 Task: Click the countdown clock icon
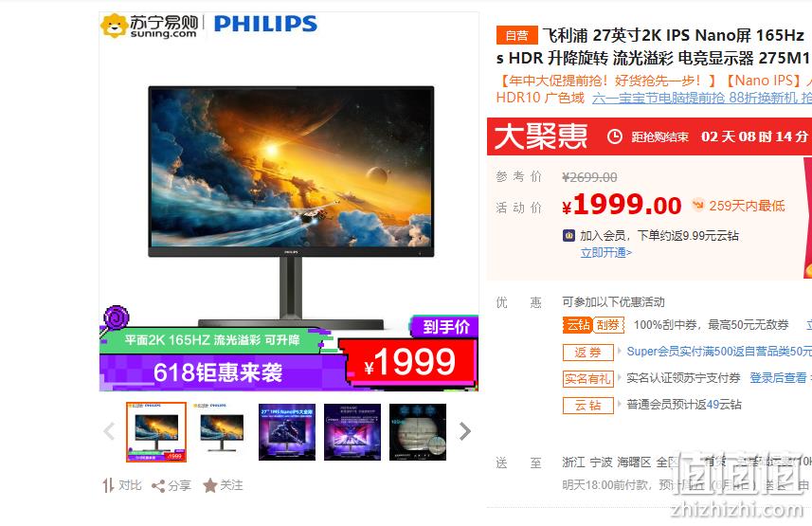[x=615, y=136]
